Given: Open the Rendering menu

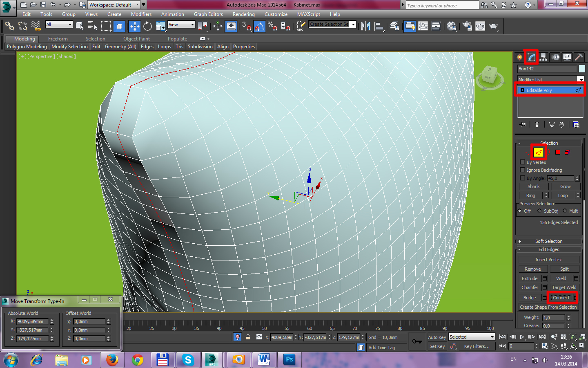Looking at the screenshot, I should point(244,14).
